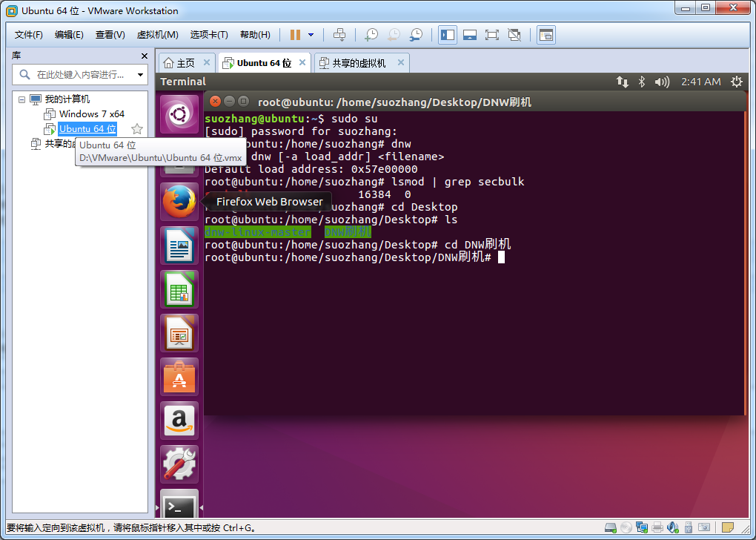Open the Amazon launcher icon

(x=179, y=421)
